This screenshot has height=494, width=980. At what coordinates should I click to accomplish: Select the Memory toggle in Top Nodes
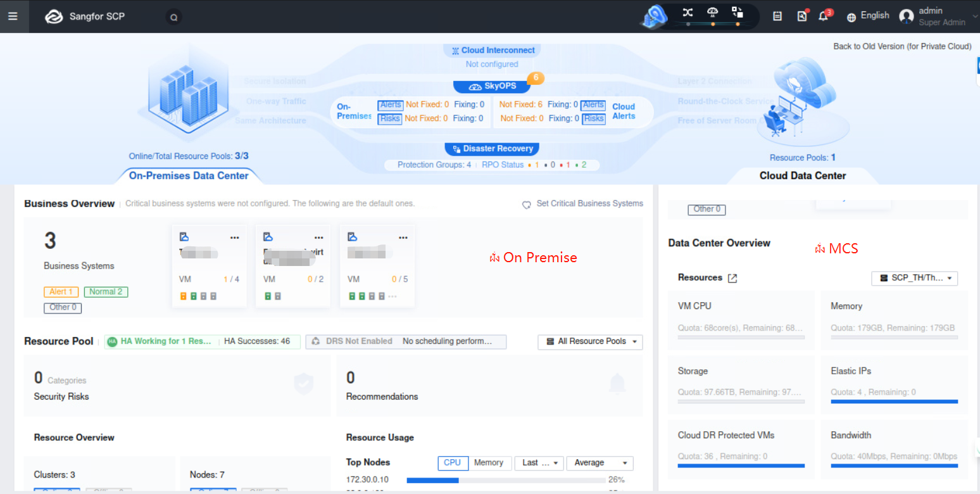click(x=489, y=463)
